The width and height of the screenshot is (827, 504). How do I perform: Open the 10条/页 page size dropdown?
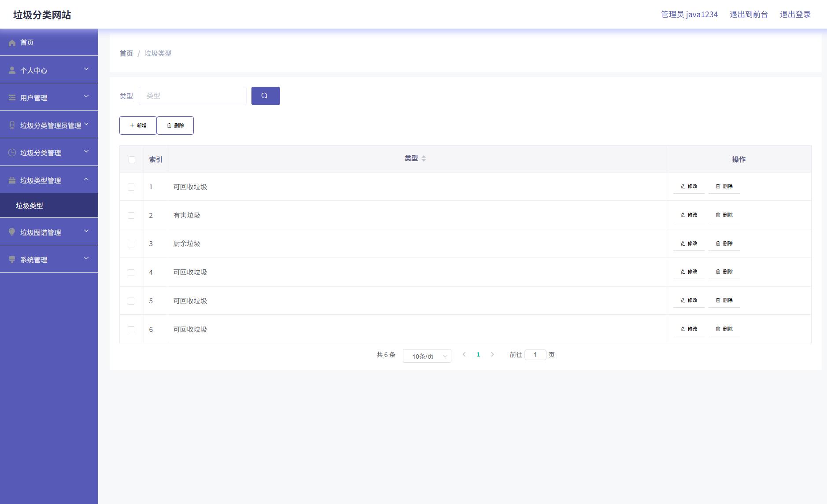pyautogui.click(x=427, y=356)
